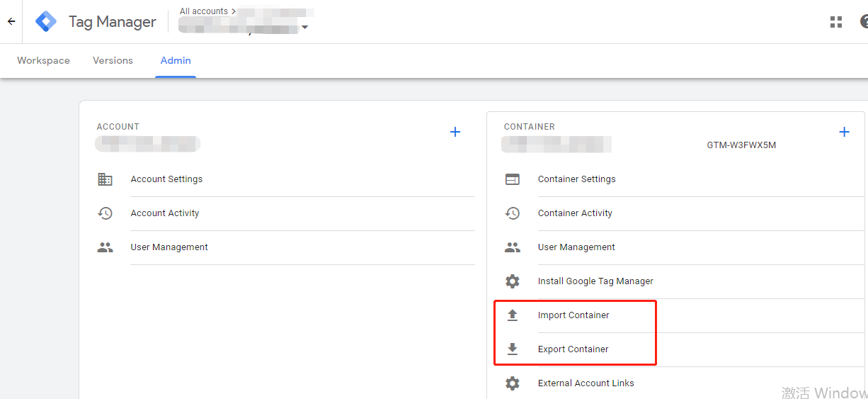The width and height of the screenshot is (868, 399).
Task: Open Account Activity
Action: click(165, 213)
